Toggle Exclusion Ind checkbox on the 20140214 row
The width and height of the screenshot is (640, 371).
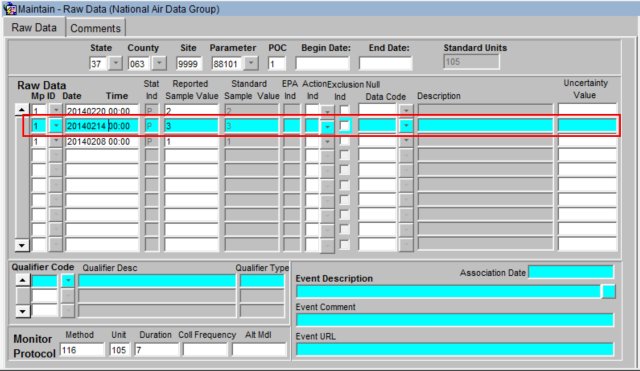[x=345, y=125]
